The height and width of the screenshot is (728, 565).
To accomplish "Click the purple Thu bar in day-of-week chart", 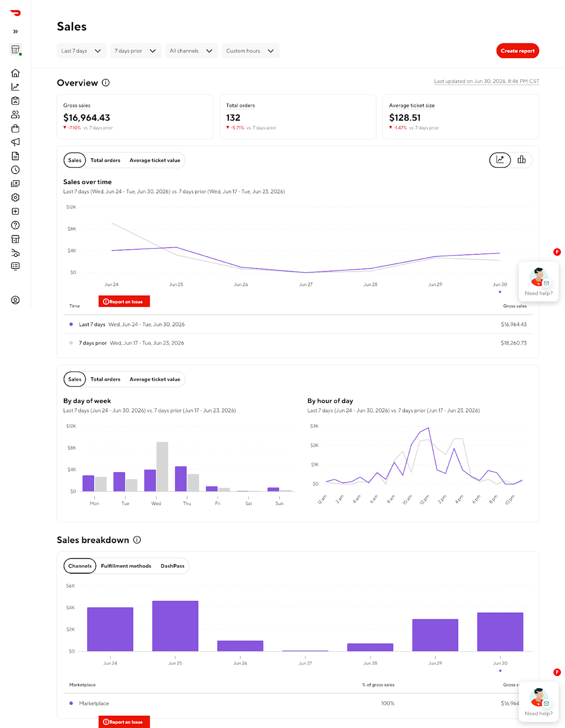I will pos(181,479).
